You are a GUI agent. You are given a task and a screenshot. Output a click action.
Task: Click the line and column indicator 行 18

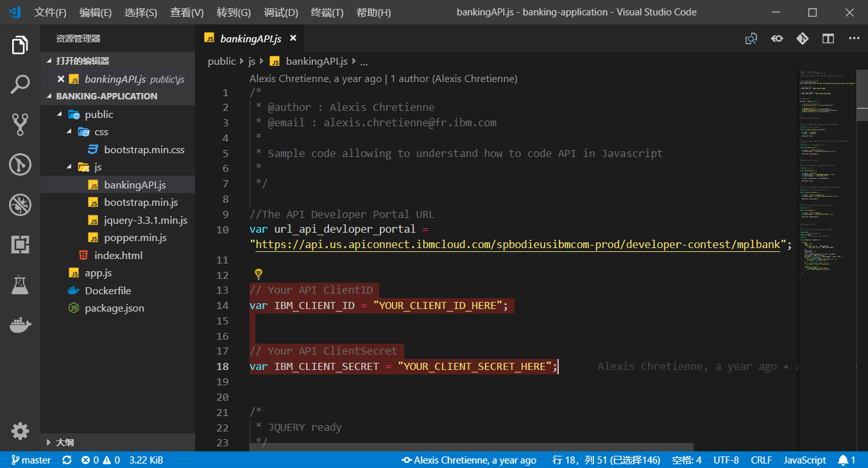[x=606, y=460]
